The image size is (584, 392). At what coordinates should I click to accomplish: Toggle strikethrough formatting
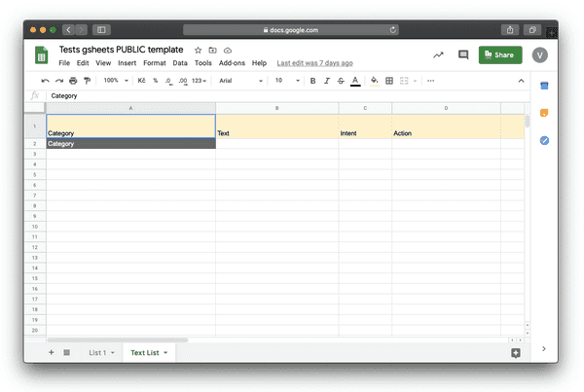(340, 81)
